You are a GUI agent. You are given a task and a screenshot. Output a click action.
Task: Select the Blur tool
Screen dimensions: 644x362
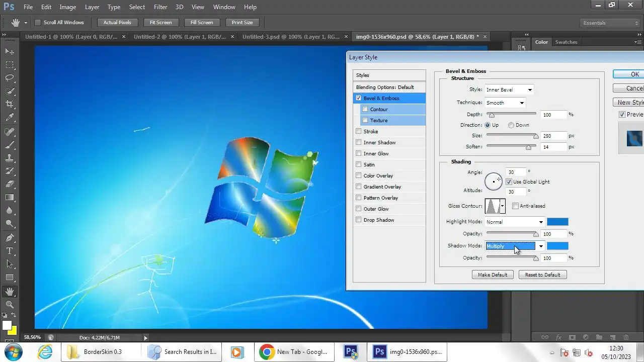point(10,211)
